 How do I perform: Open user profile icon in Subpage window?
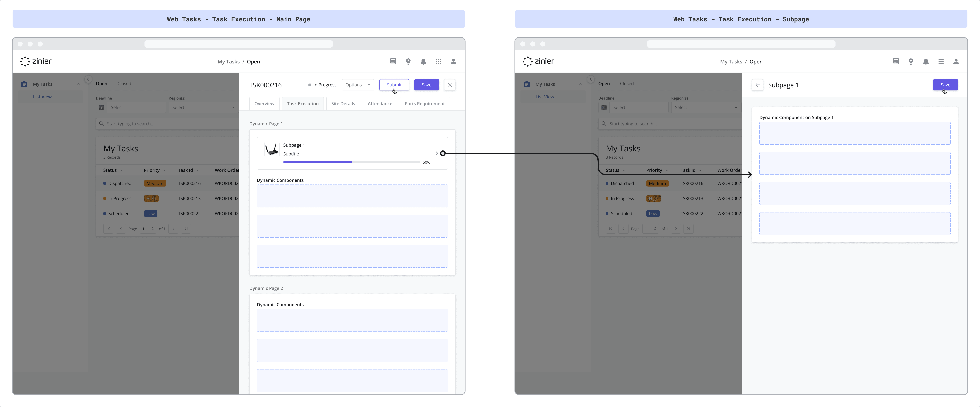coord(956,62)
